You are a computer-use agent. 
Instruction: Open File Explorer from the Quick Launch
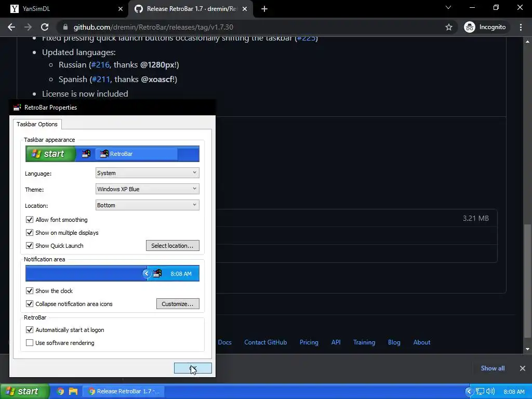(73, 391)
